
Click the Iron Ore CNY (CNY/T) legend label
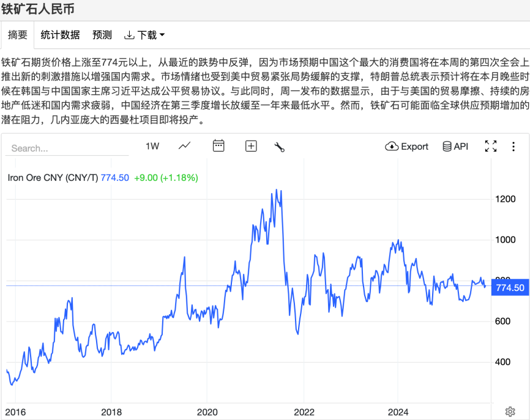pyautogui.click(x=53, y=177)
